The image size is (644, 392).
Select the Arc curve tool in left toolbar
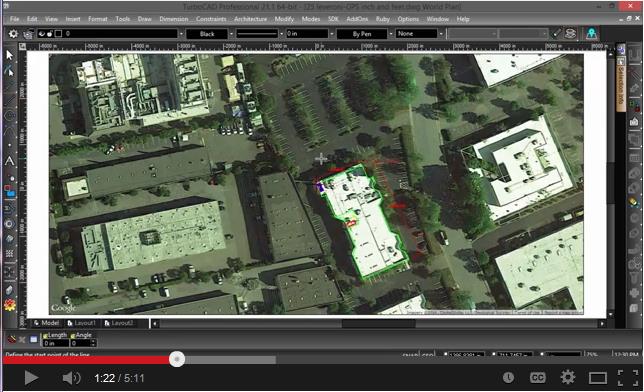(9, 131)
